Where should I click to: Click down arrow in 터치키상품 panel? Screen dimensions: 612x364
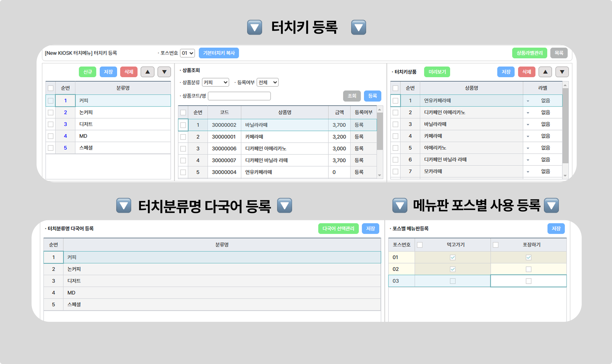(562, 72)
